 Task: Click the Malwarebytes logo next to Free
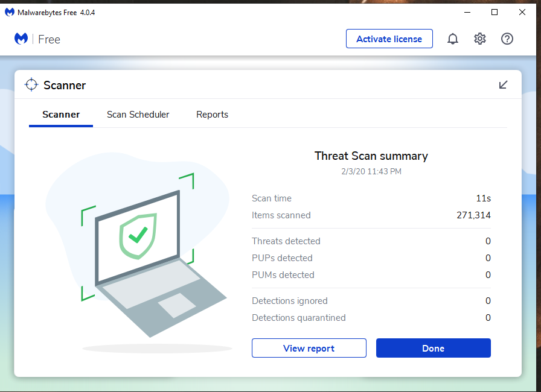21,39
